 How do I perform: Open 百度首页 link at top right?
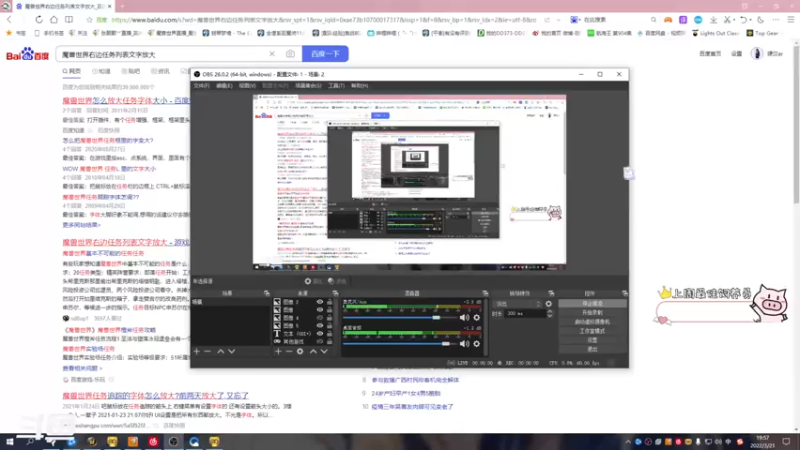tap(710, 54)
